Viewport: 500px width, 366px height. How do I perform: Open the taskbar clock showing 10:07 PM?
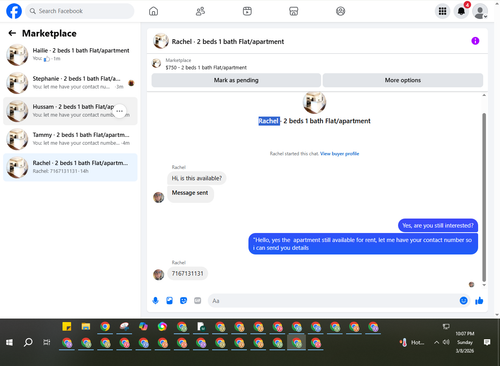coord(465,342)
